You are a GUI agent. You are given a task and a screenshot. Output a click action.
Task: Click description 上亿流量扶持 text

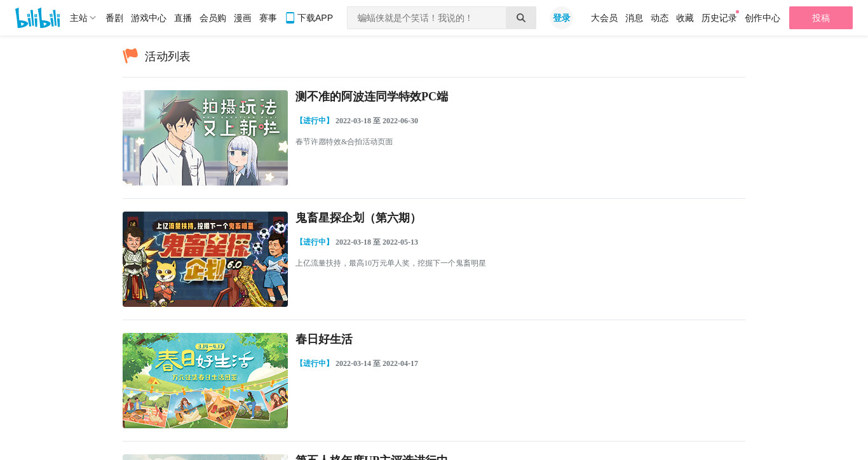click(x=391, y=263)
